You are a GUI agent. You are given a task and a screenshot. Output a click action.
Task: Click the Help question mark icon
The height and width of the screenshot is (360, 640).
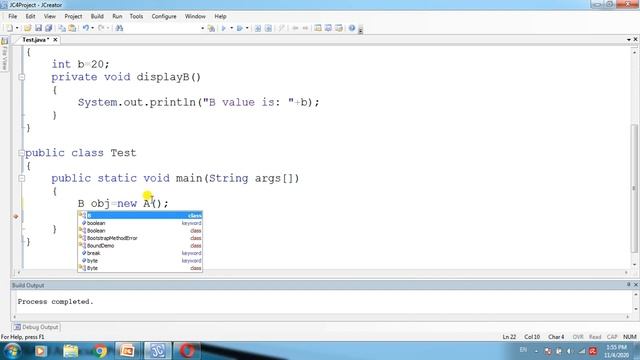click(x=352, y=28)
